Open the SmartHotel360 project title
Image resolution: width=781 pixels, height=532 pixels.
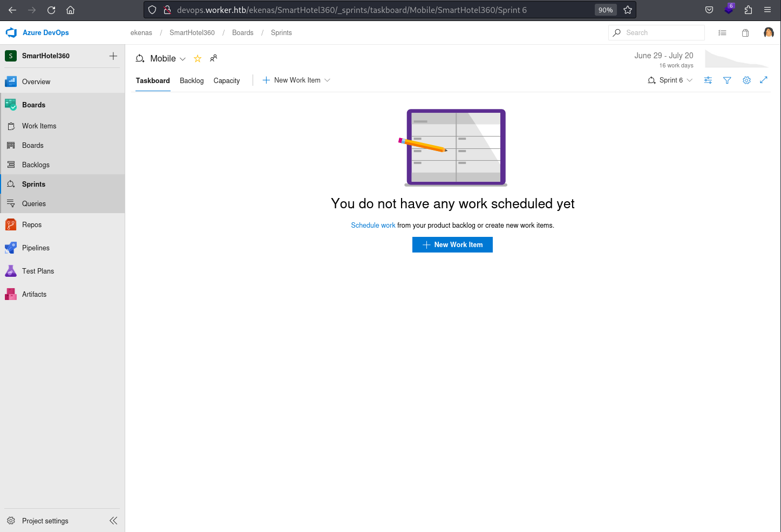click(46, 56)
